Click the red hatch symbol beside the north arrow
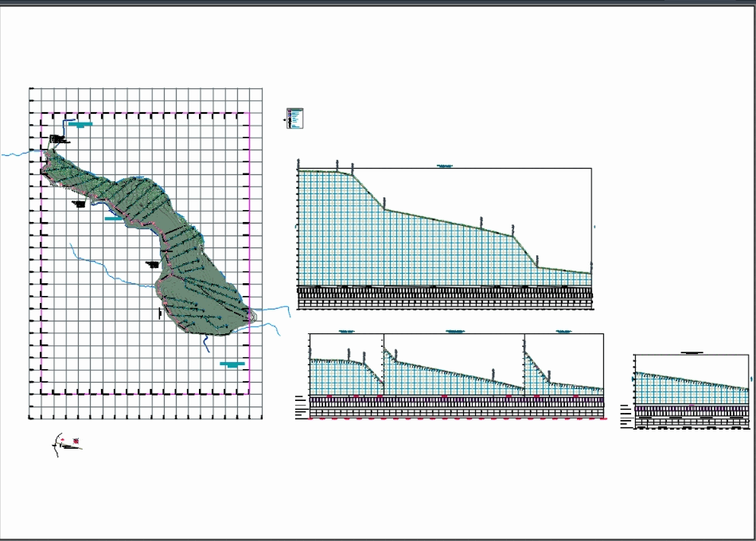This screenshot has height=541, width=756. 76,441
